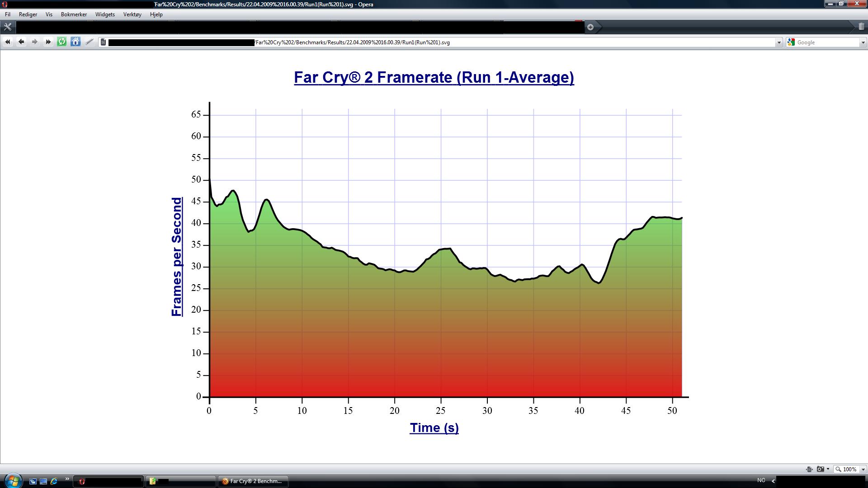Go back with the Back arrow

(21, 42)
